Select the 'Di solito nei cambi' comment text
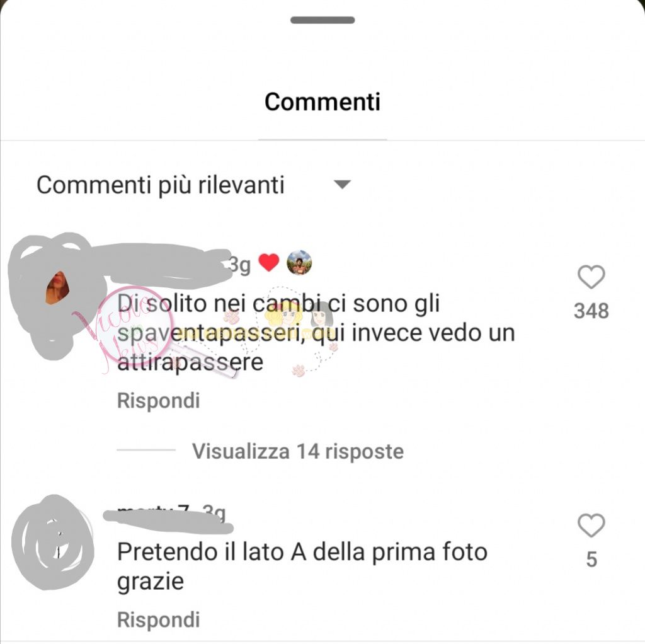Image resolution: width=645 pixels, height=644 pixels. coord(316,333)
